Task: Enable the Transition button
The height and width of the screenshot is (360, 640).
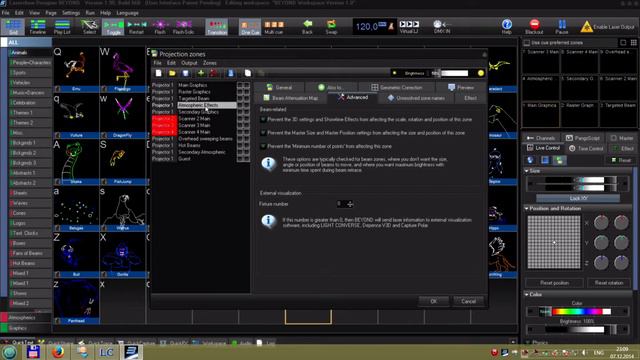Action: 217,27
